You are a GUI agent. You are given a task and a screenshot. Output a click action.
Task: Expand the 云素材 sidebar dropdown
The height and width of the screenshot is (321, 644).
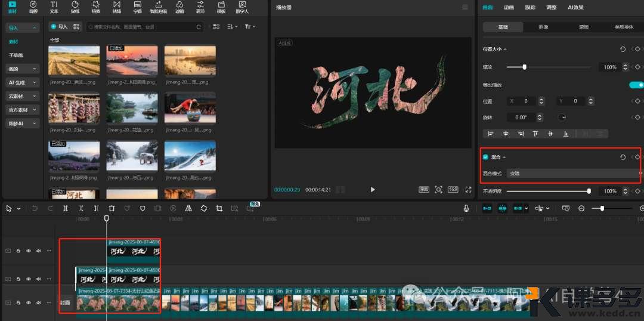click(23, 96)
